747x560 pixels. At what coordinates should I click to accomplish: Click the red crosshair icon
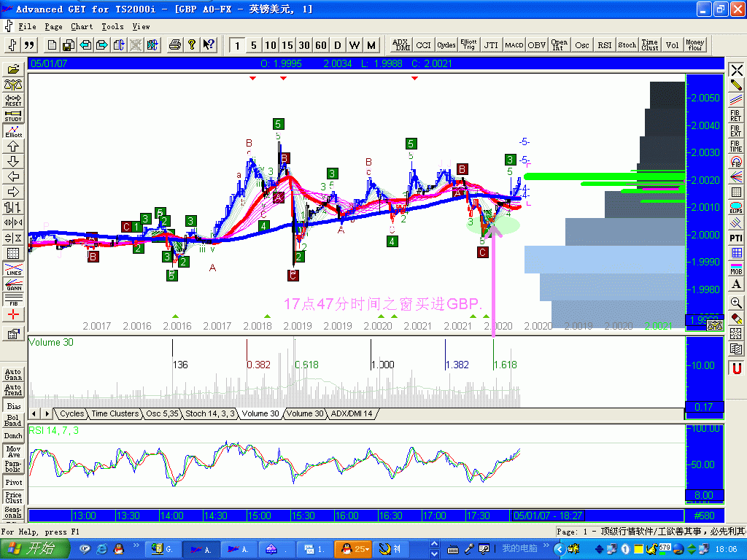pos(13,314)
